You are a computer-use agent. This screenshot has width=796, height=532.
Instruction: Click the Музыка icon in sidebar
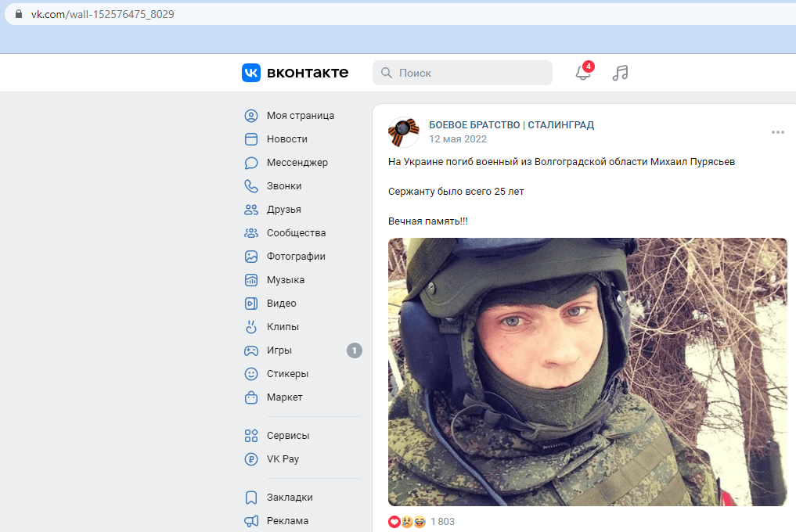tap(251, 280)
